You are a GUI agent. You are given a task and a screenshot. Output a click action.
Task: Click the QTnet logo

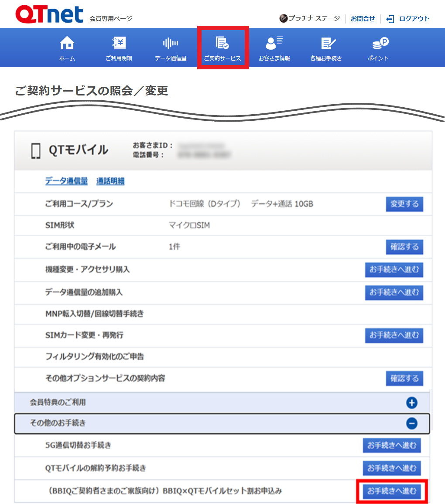coord(49,15)
